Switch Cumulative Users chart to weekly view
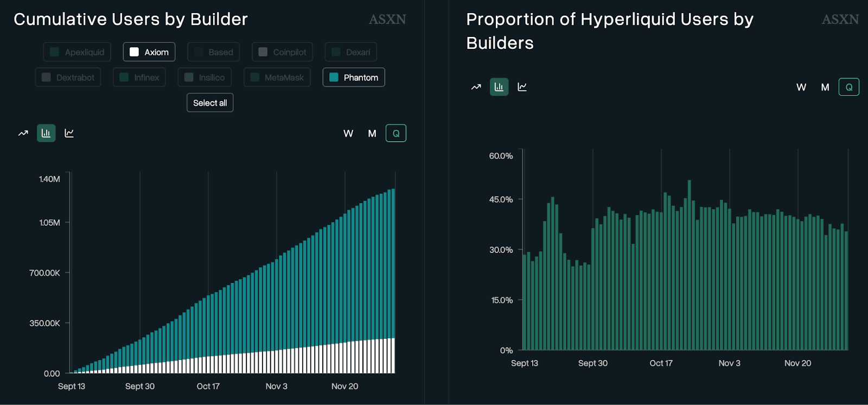This screenshot has width=868, height=405. tap(348, 134)
